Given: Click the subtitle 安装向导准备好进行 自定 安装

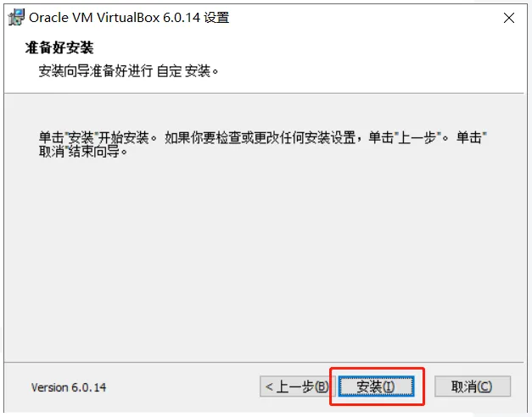Looking at the screenshot, I should [x=128, y=71].
